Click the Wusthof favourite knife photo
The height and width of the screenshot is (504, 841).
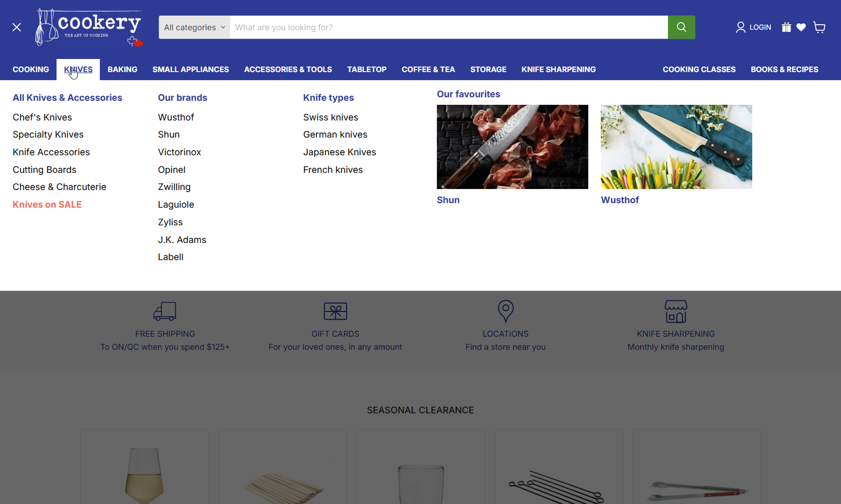pos(677,147)
